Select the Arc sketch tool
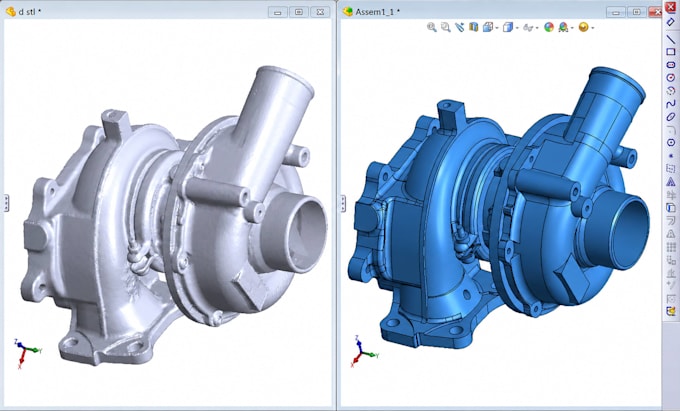The image size is (680, 411). pyautogui.click(x=671, y=91)
